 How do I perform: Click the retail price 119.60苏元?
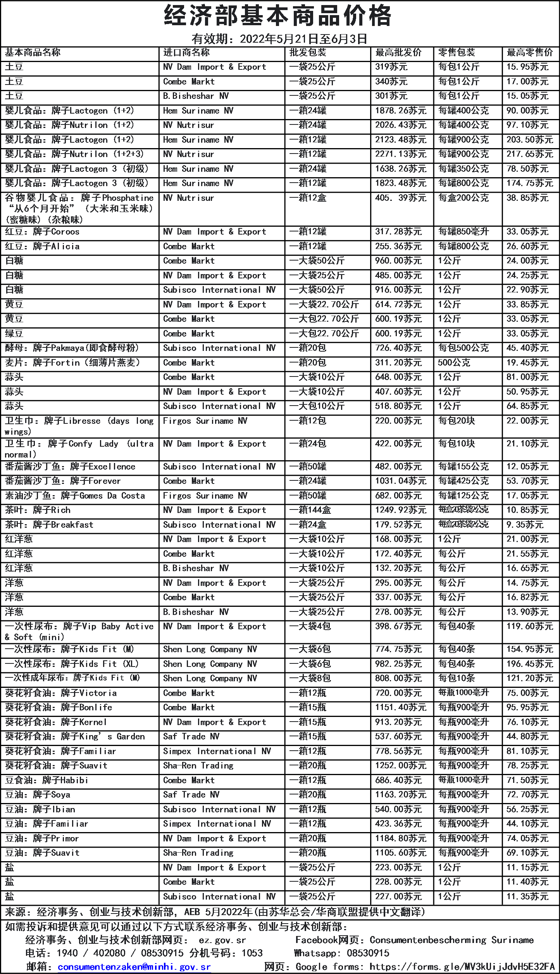pos(530,626)
